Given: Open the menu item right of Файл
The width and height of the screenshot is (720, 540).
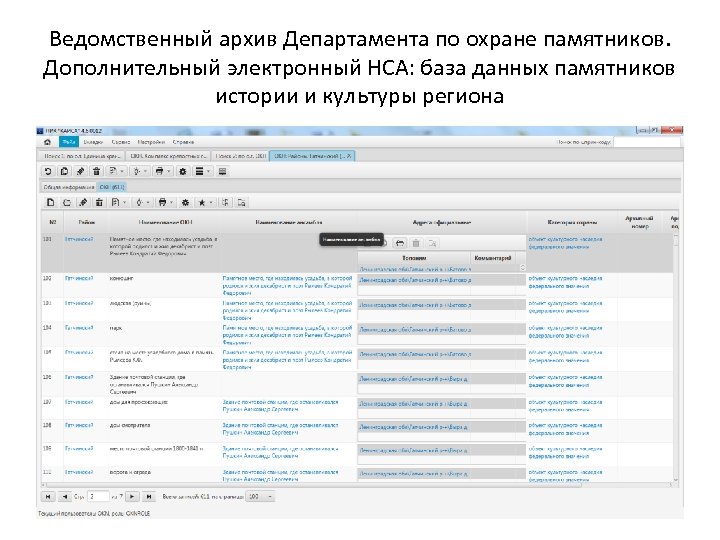Looking at the screenshot, I should [93, 142].
